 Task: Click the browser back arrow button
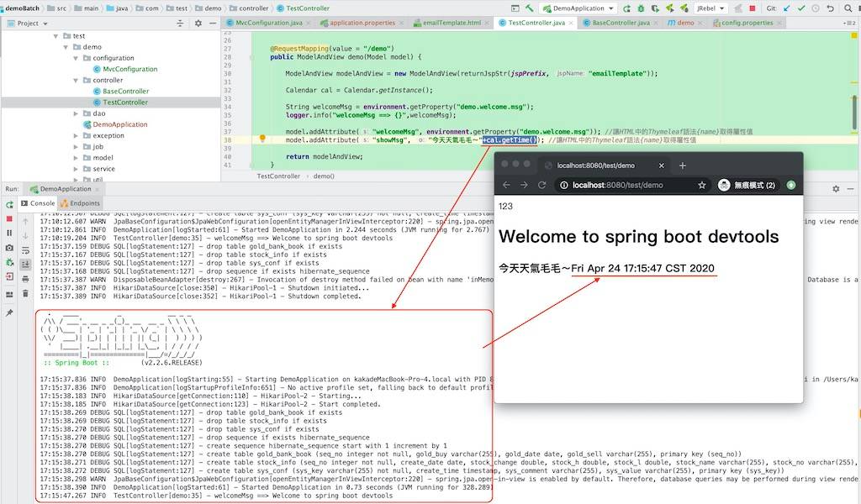click(x=506, y=186)
